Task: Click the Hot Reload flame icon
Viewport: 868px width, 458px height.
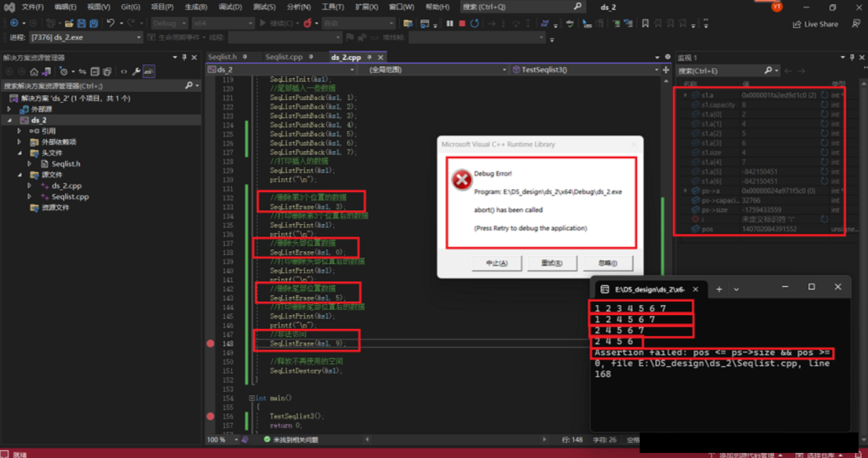Action: pyautogui.click(x=307, y=23)
